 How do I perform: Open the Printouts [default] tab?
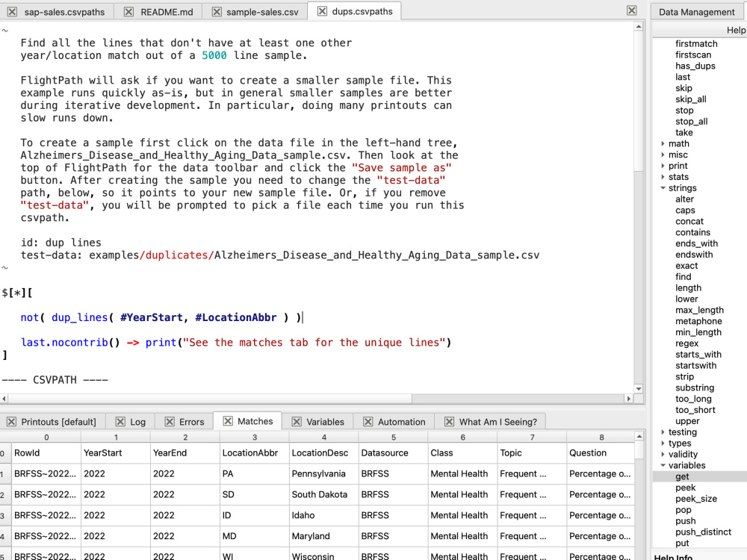pos(58,422)
